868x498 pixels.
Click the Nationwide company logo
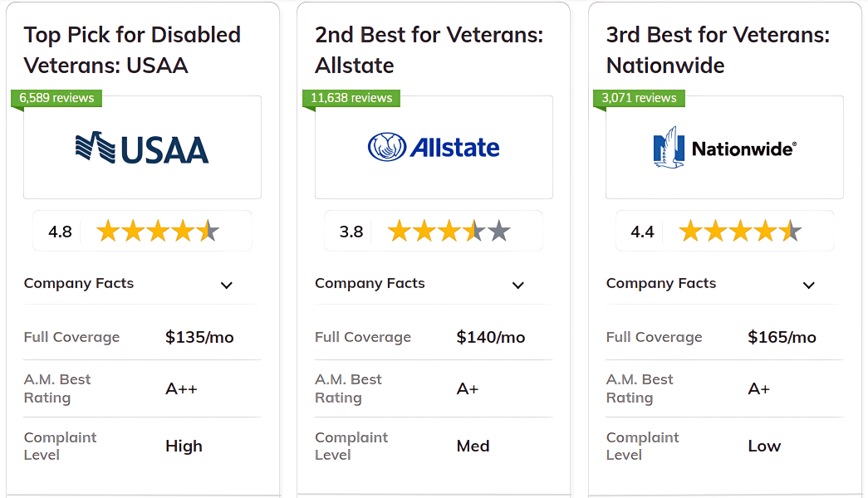pos(723,148)
